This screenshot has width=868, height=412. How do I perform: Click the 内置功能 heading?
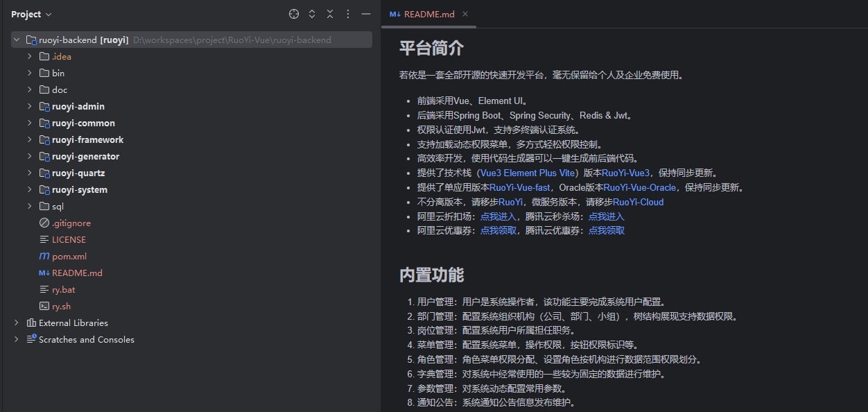tap(431, 275)
